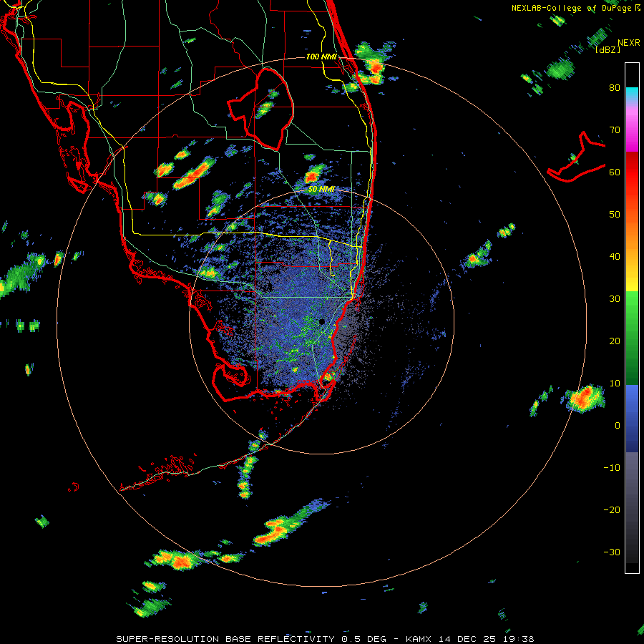Select the -30 value on dBZ scale
The height and width of the screenshot is (644, 644).
tap(612, 552)
